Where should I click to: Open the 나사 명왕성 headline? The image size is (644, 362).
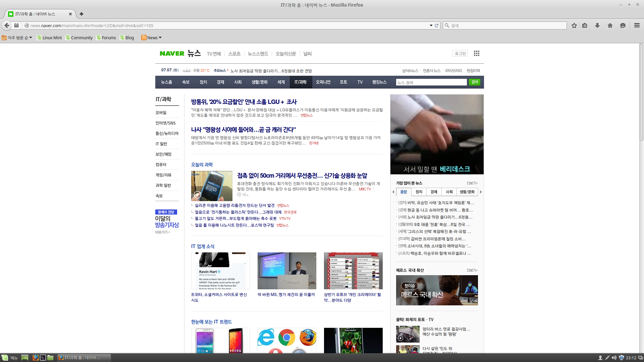click(x=244, y=130)
